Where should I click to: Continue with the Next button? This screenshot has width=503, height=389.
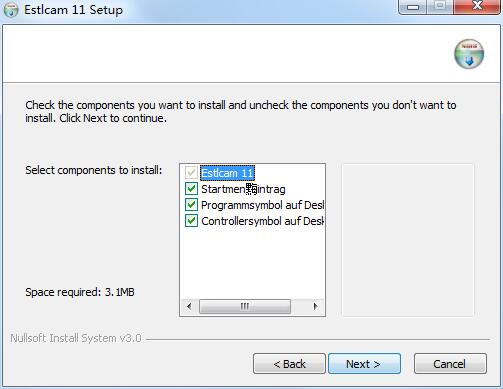pos(364,364)
